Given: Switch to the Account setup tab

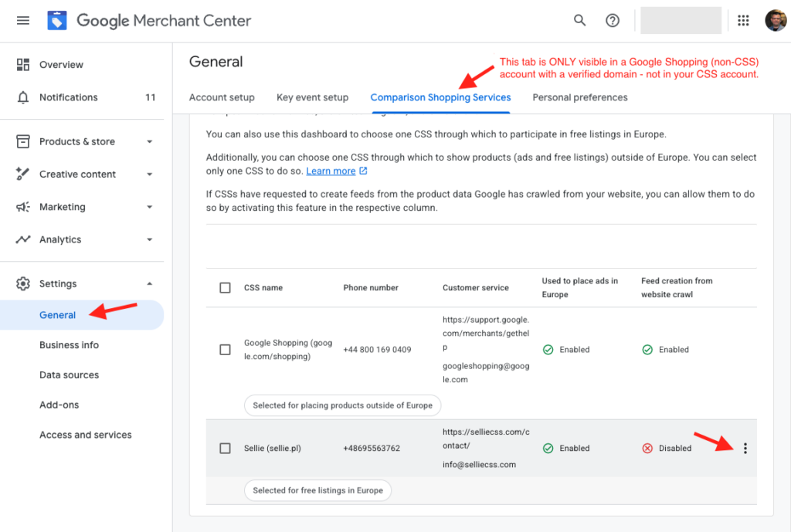Looking at the screenshot, I should click(222, 97).
